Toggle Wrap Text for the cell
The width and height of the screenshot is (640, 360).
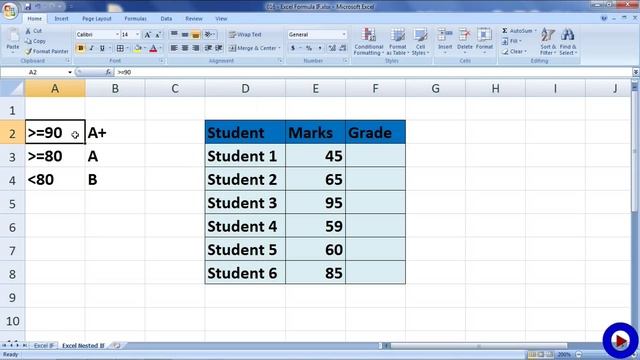245,35
